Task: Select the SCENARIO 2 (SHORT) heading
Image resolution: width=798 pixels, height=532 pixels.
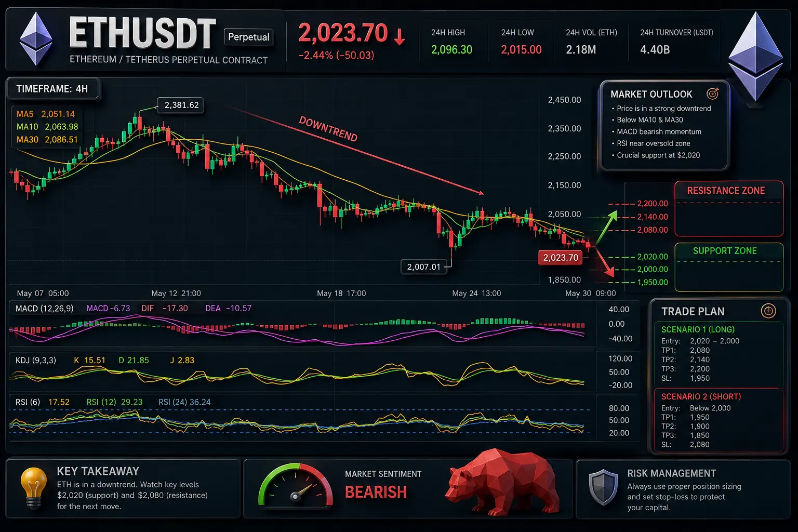Action: point(701,396)
